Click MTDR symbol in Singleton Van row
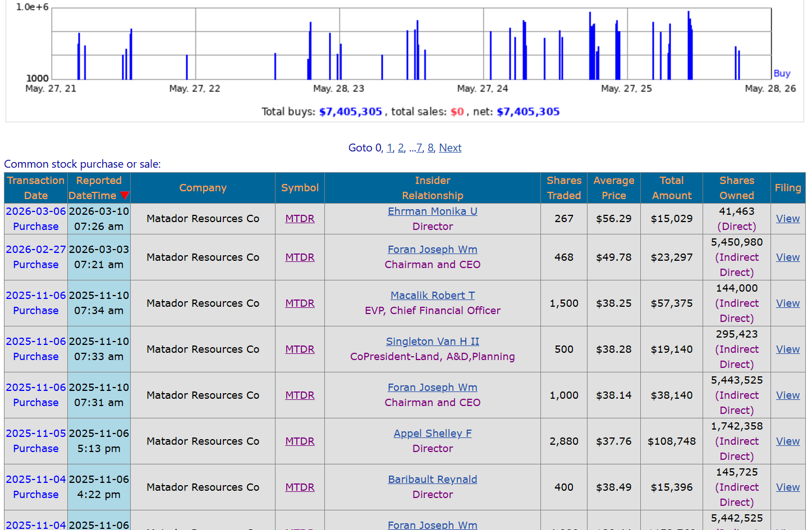This screenshot has height=530, width=812. tap(300, 349)
